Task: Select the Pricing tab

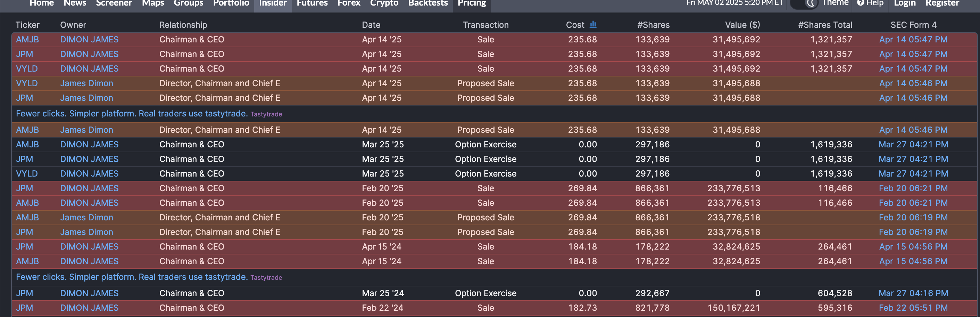Action: tap(472, 4)
